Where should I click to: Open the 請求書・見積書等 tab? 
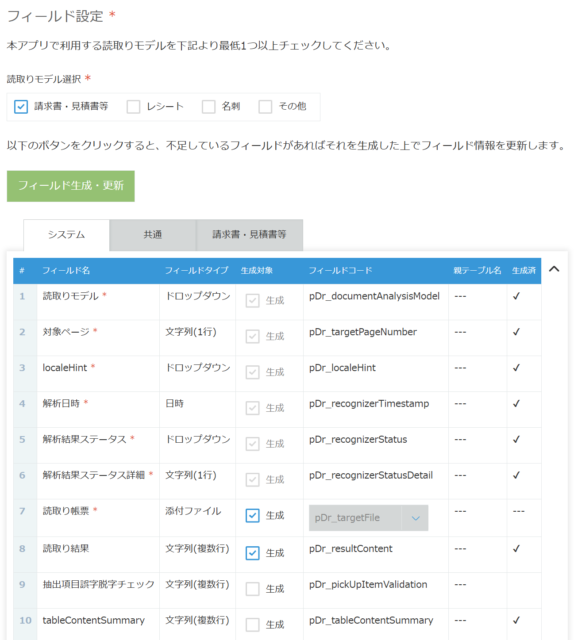pyautogui.click(x=249, y=235)
